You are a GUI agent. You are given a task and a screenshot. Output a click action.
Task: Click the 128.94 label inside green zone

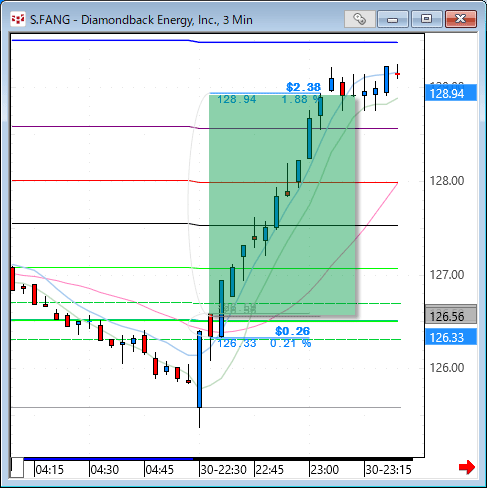[x=237, y=99]
